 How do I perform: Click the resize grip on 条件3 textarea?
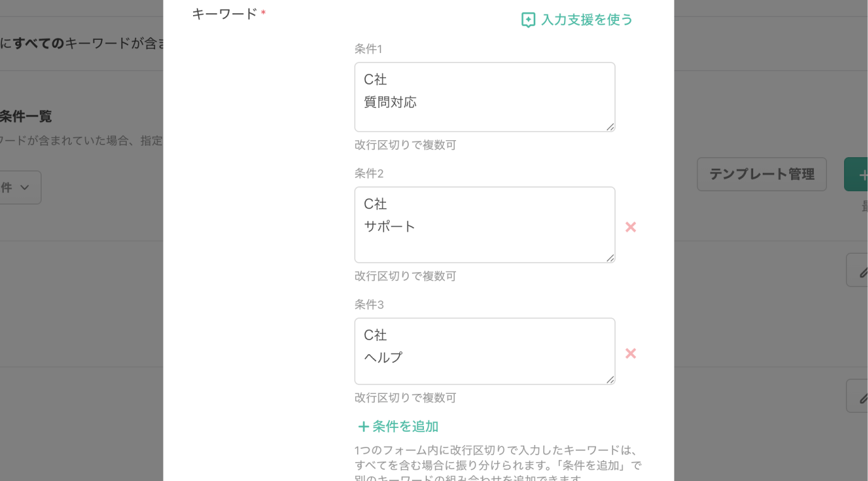point(610,379)
